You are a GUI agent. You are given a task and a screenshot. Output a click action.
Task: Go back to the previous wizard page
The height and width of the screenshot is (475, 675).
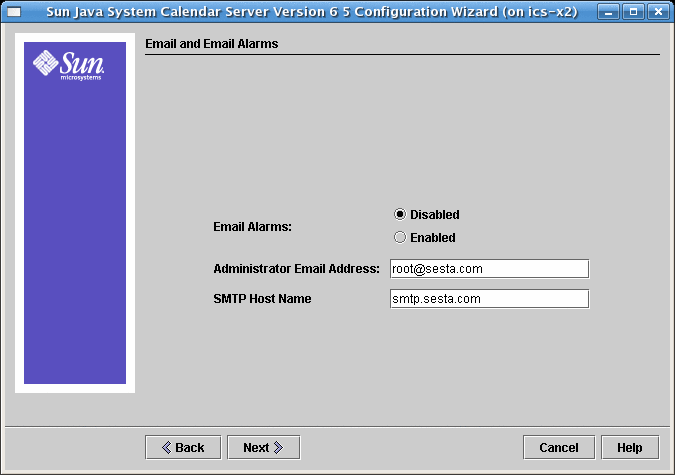click(183, 447)
